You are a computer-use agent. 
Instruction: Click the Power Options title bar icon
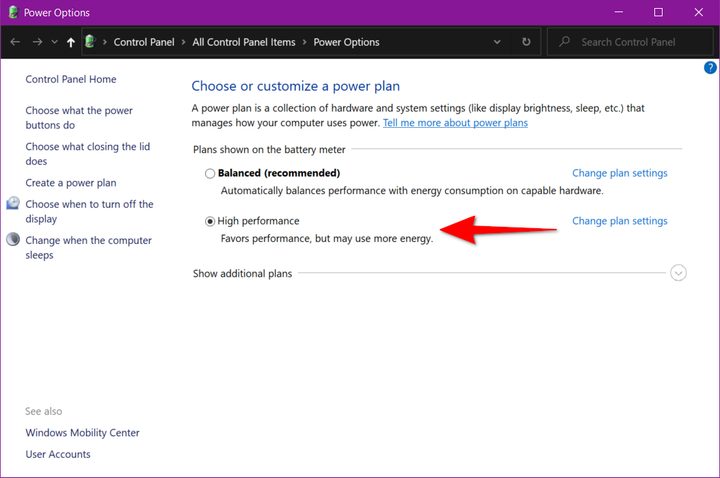pos(13,12)
